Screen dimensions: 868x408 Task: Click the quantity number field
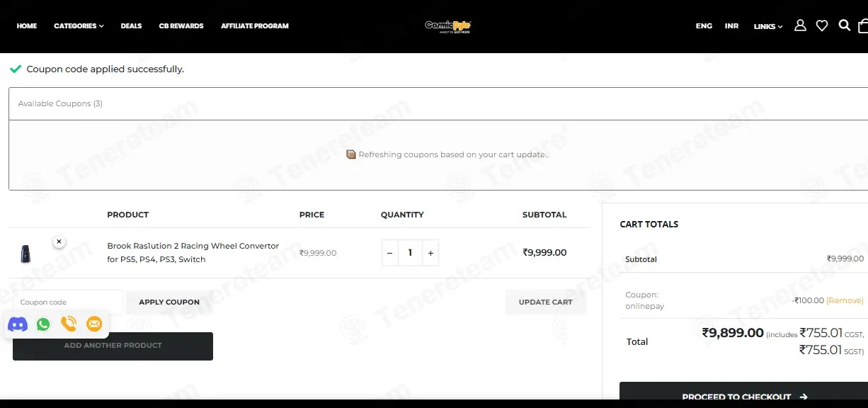[410, 253]
